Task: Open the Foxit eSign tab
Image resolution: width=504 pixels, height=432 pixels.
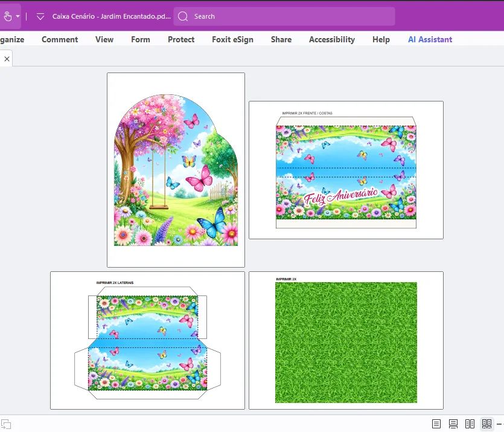Action: 233,39
